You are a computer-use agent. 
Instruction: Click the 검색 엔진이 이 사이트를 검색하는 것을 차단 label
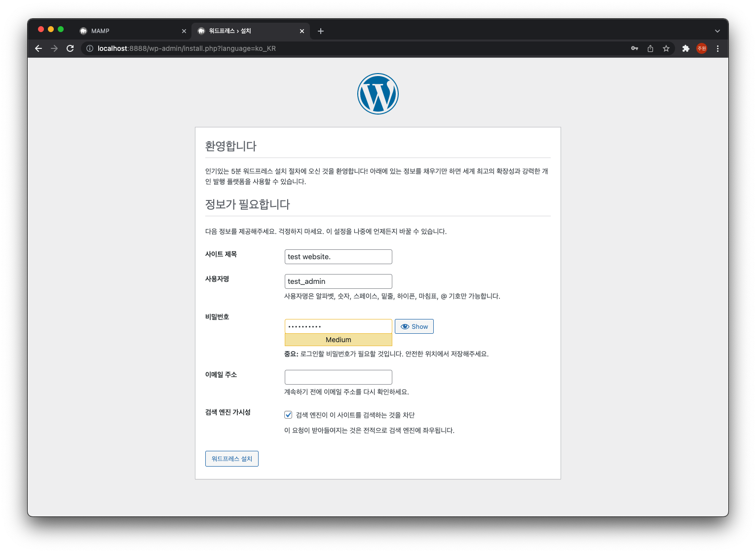(x=355, y=415)
